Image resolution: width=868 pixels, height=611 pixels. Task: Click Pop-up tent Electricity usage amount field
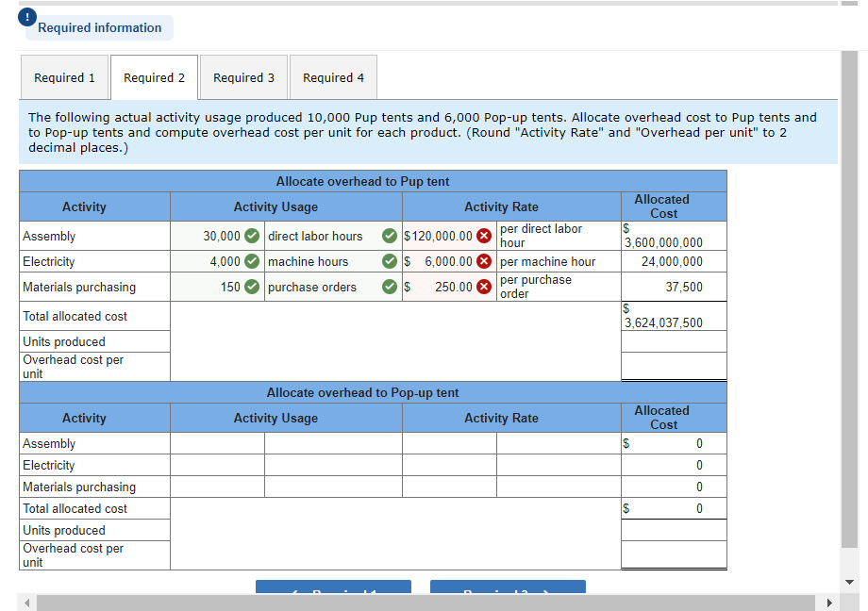click(x=218, y=465)
